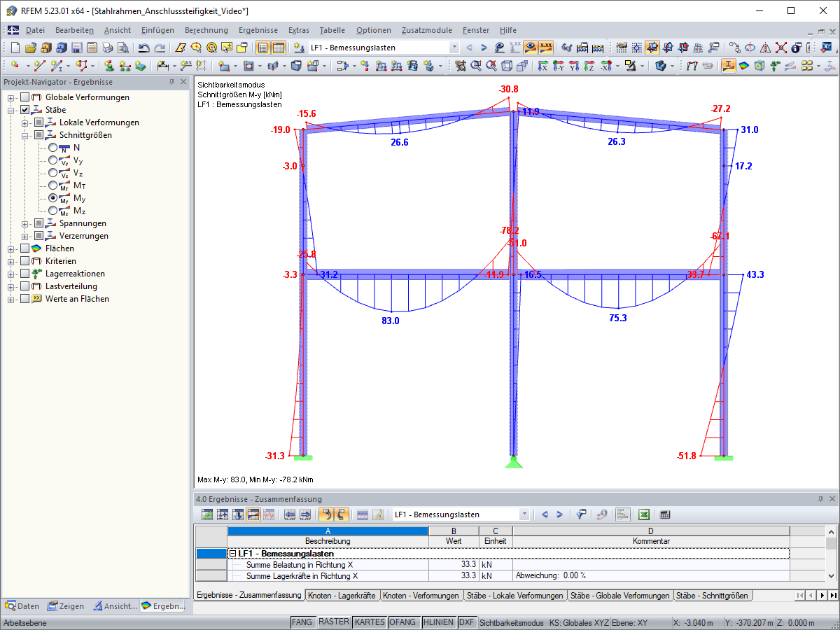Select the N internal force radio button

53,148
